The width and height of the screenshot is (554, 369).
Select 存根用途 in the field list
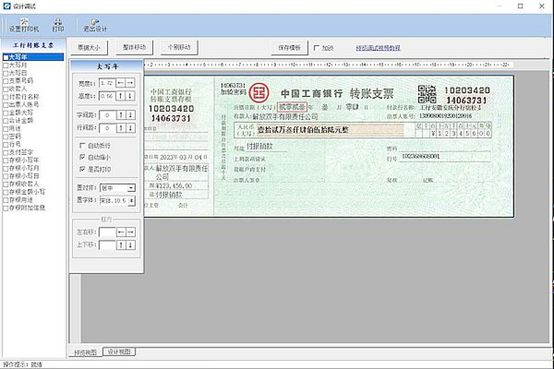[21, 200]
